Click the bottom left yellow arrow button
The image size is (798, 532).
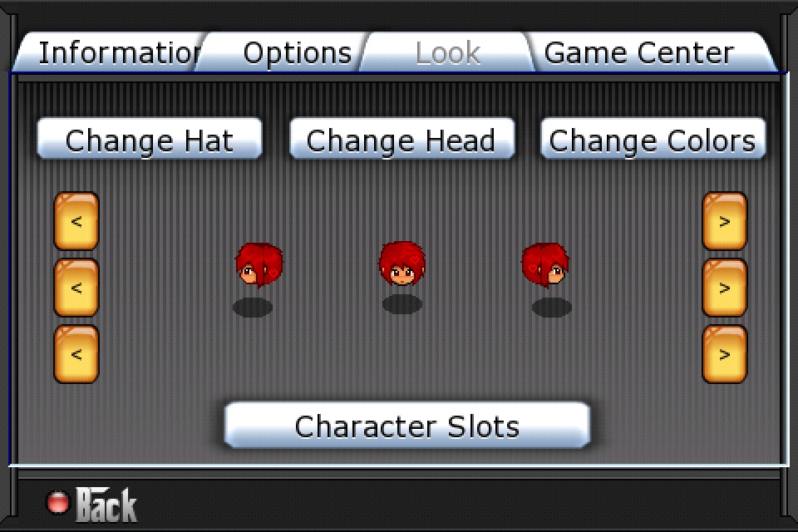point(76,354)
